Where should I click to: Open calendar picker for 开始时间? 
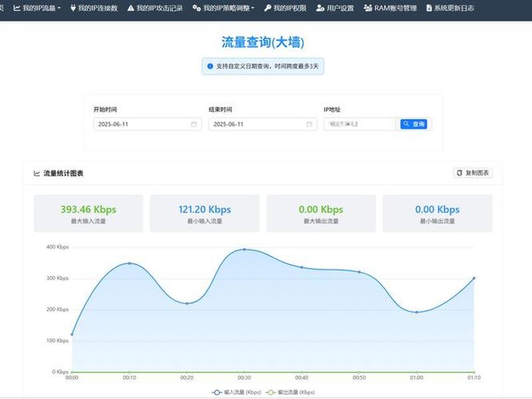click(194, 124)
